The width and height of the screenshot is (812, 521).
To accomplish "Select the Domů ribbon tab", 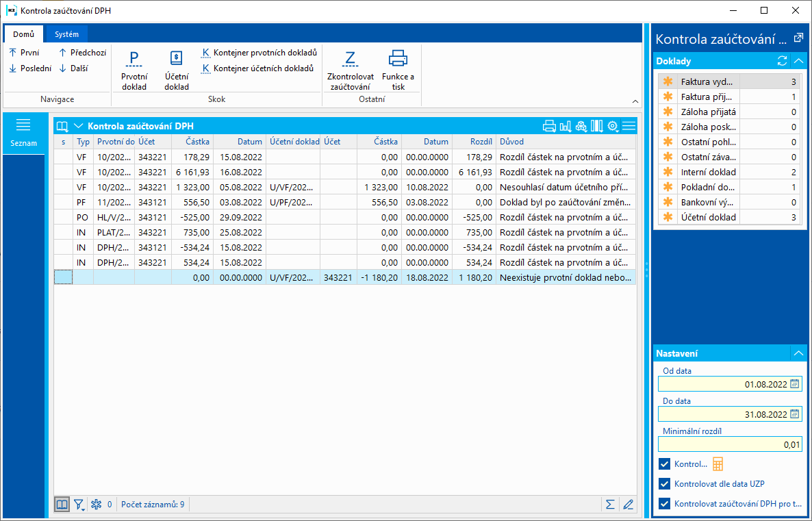I will tap(24, 34).
